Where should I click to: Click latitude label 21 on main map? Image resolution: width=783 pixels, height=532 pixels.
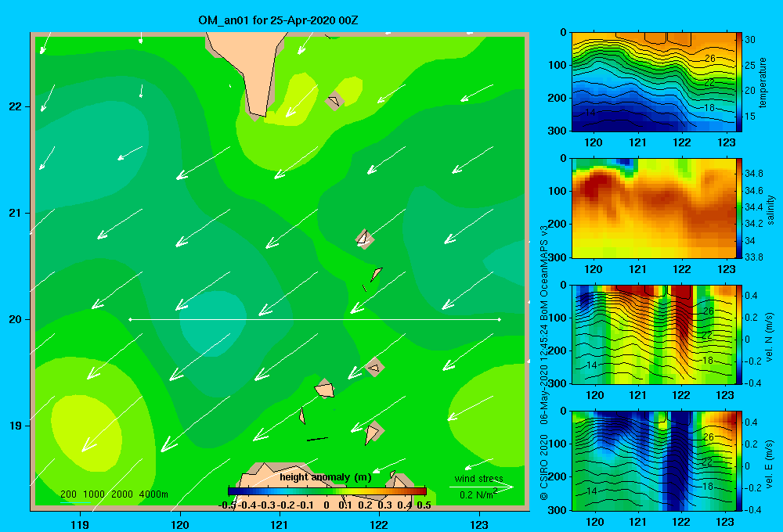(x=16, y=213)
